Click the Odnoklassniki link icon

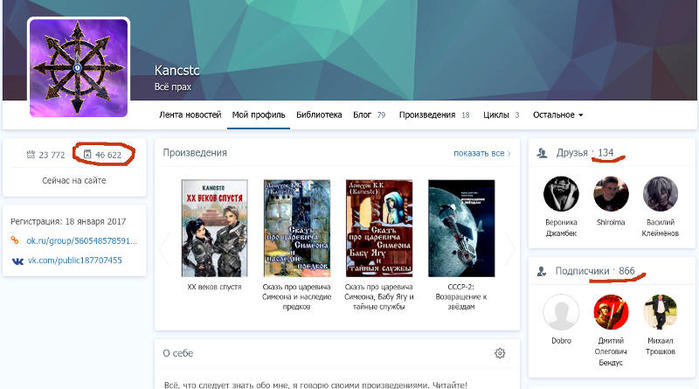coord(15,241)
